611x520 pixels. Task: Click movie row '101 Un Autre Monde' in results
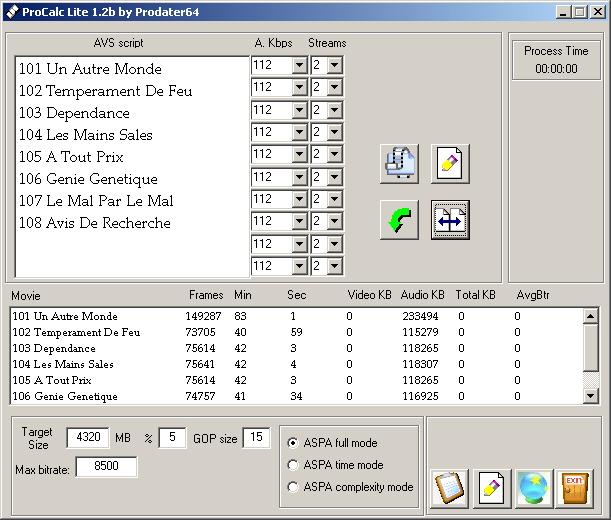[296, 316]
